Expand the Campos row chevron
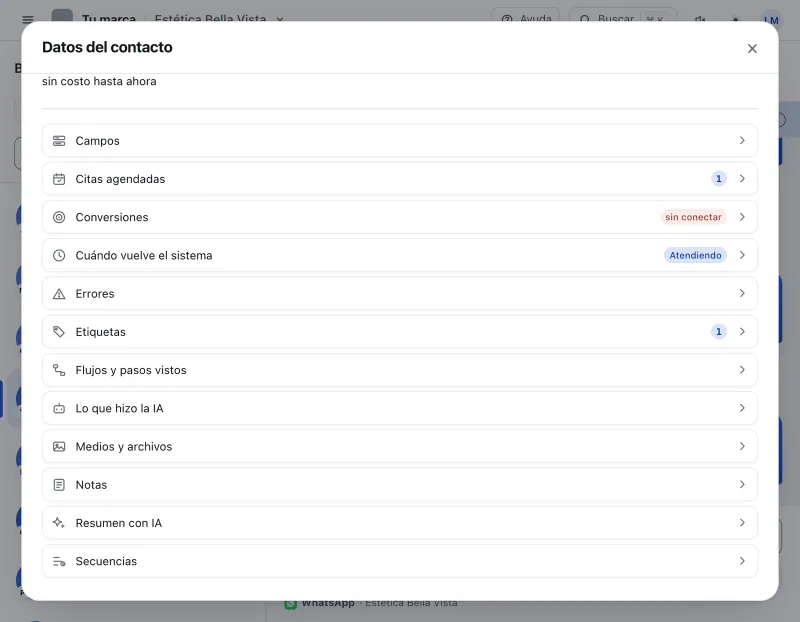Image resolution: width=800 pixels, height=622 pixels. point(742,140)
